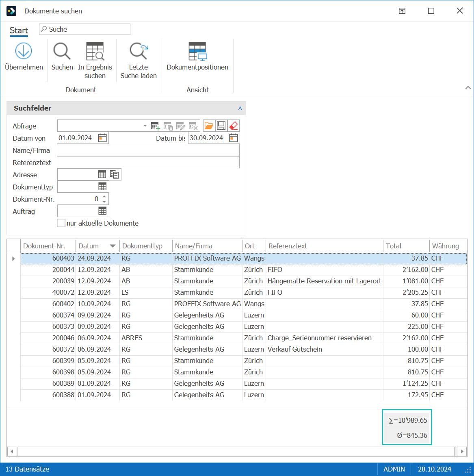
Task: Expand the Abfrage dropdown list
Action: point(145,126)
